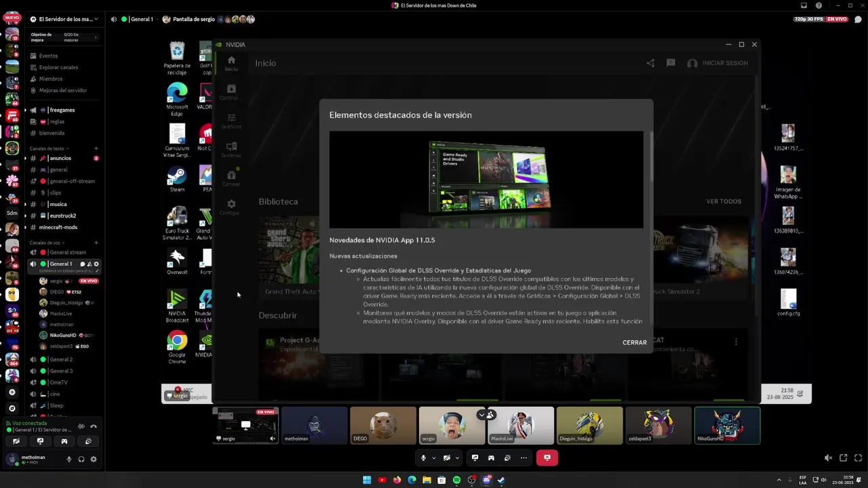Collapse the Canales de texto category

pyautogui.click(x=49, y=148)
